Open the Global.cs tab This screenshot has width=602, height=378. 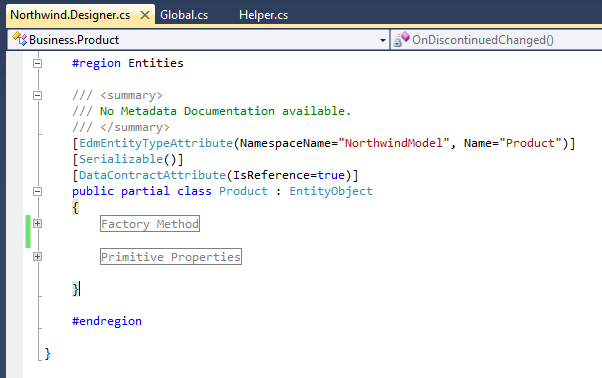click(x=184, y=15)
